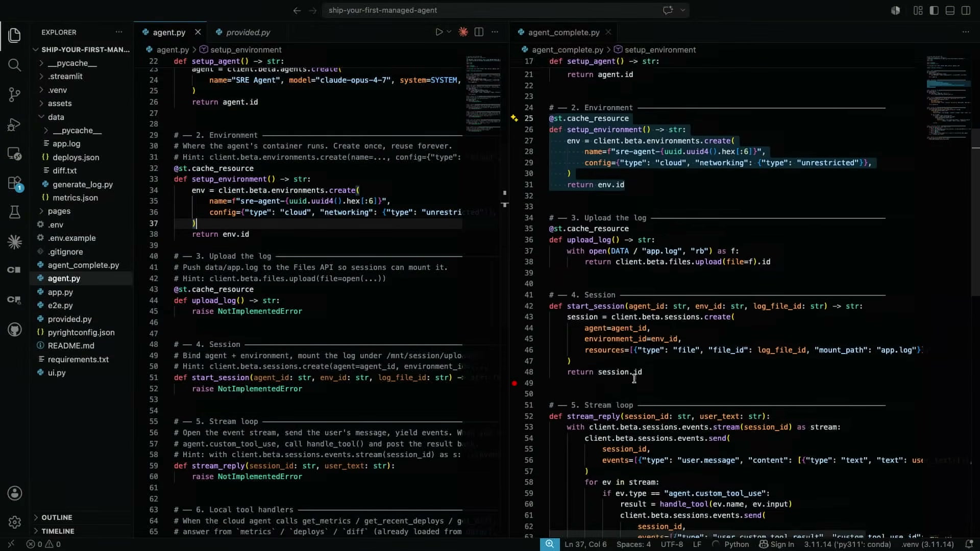This screenshot has width=980, height=551.
Task: Select the agent_complete.py tab
Action: (563, 32)
